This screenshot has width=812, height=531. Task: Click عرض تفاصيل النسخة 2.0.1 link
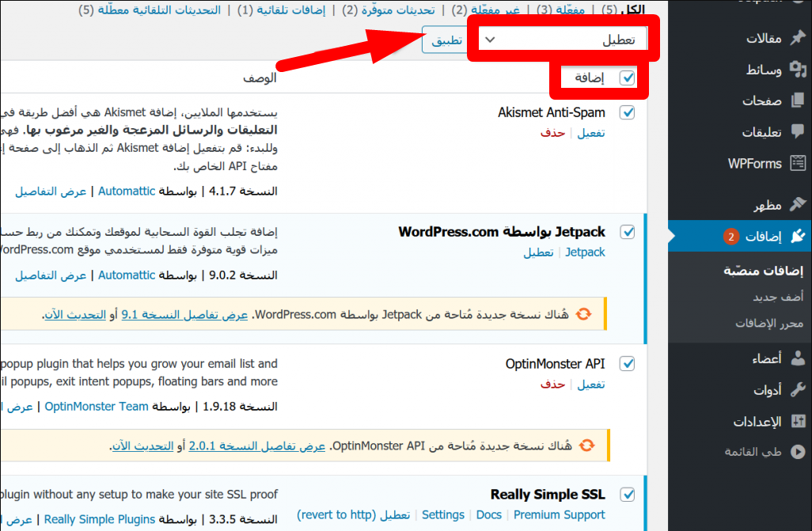tap(257, 446)
